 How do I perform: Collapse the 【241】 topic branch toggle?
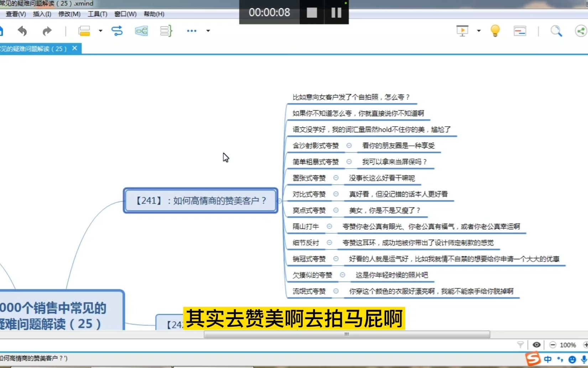pyautogui.click(x=280, y=201)
